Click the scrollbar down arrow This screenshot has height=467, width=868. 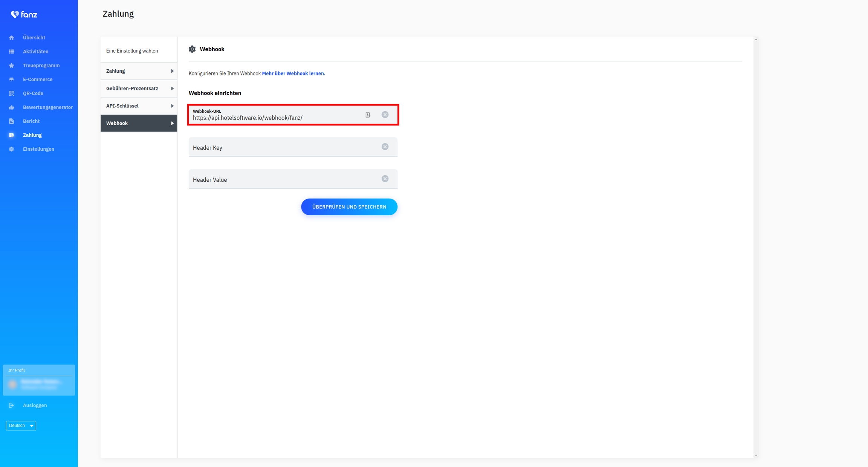point(756,456)
